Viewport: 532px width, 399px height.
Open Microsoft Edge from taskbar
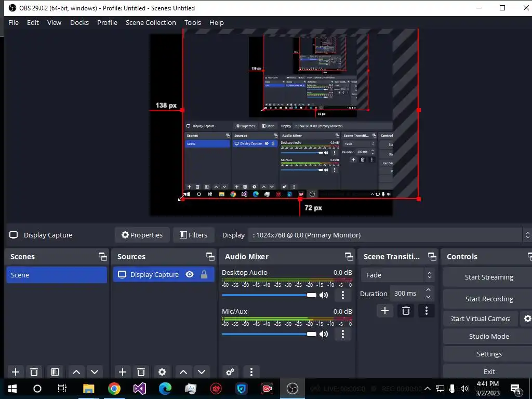coord(165,389)
